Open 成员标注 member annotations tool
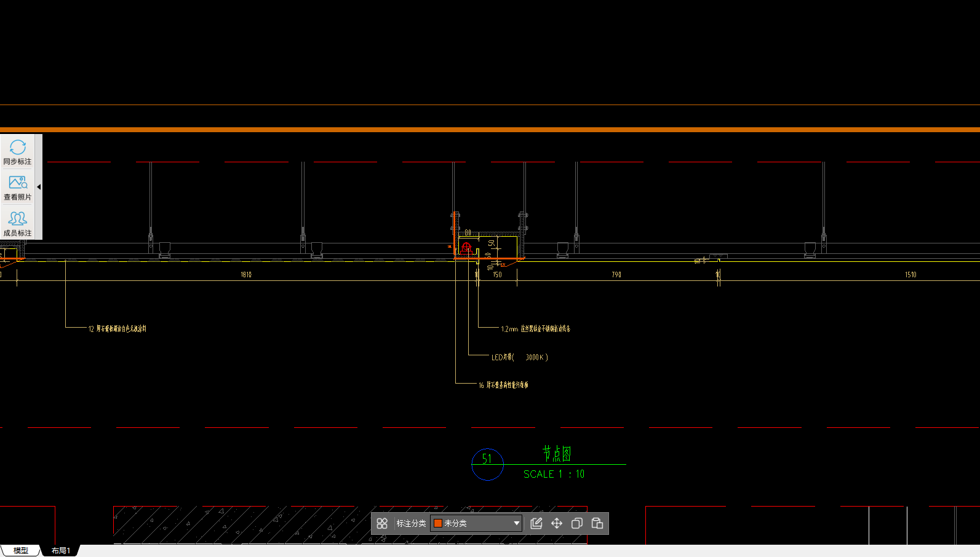The width and height of the screenshot is (980, 557). [17, 224]
